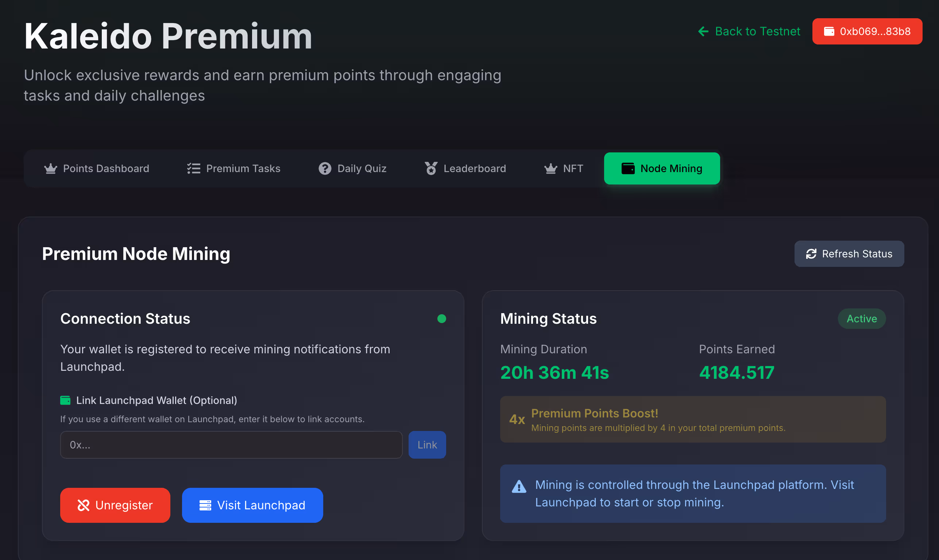Click the refresh arrows icon

811,254
